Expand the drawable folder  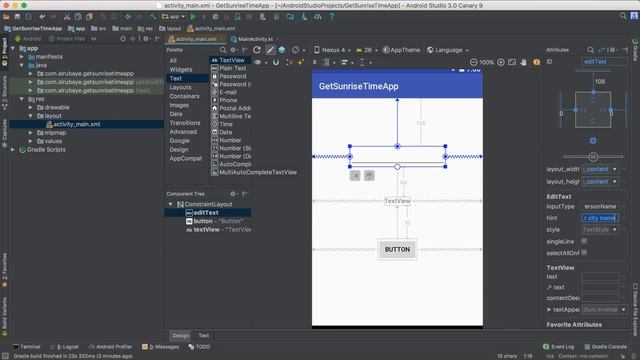point(31,107)
